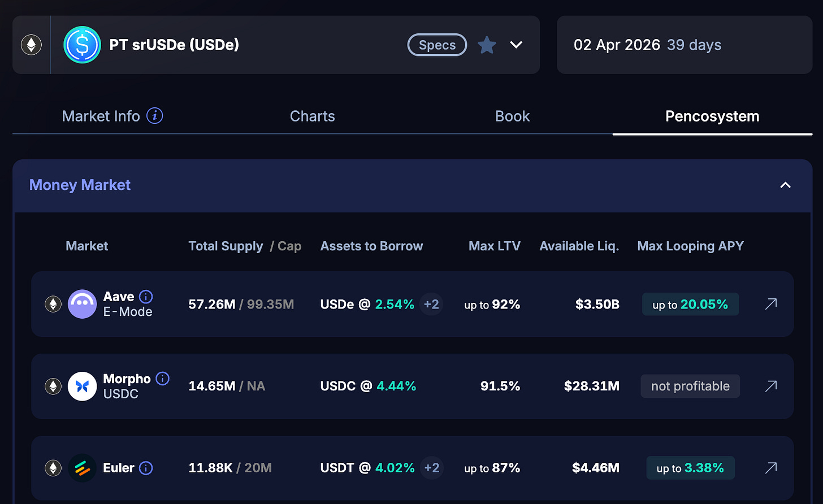Click the up to 87% max LTV value
Image resolution: width=823 pixels, height=504 pixels.
pos(492,468)
